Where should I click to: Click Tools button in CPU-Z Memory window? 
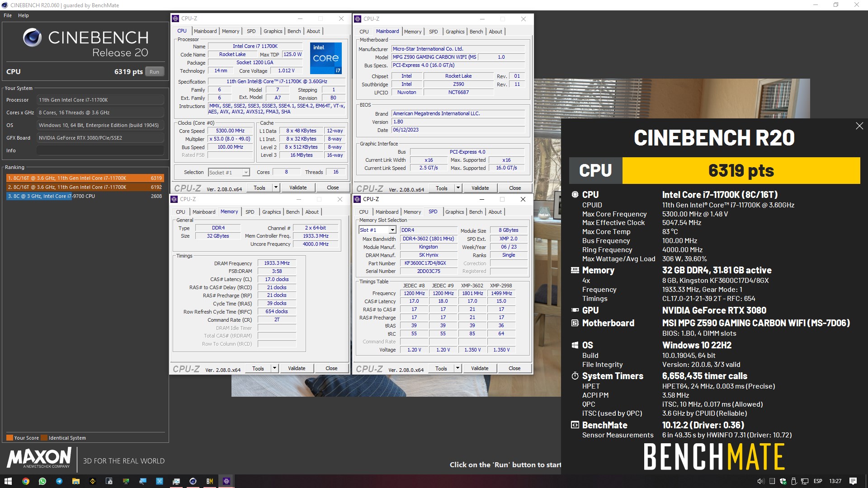pyautogui.click(x=258, y=368)
